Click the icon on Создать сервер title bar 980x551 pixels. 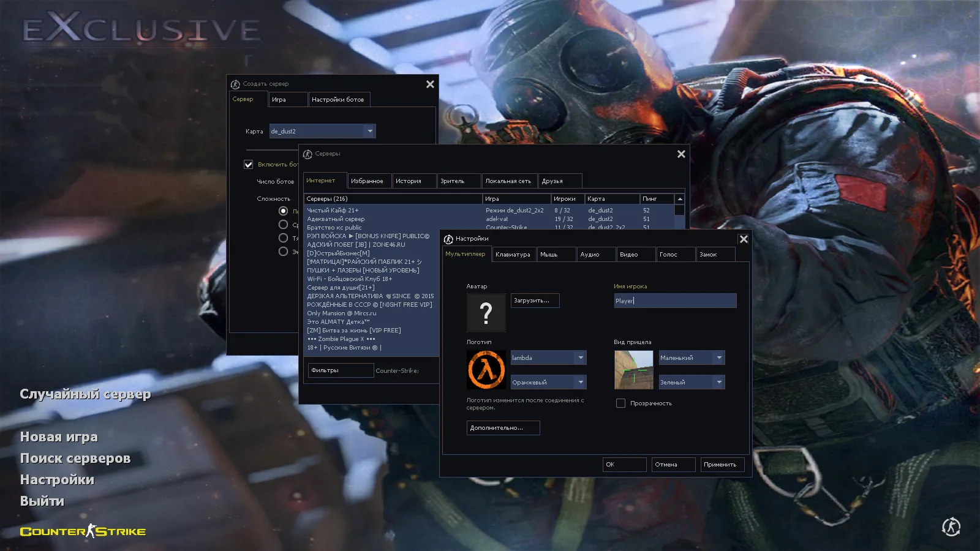[x=235, y=84]
